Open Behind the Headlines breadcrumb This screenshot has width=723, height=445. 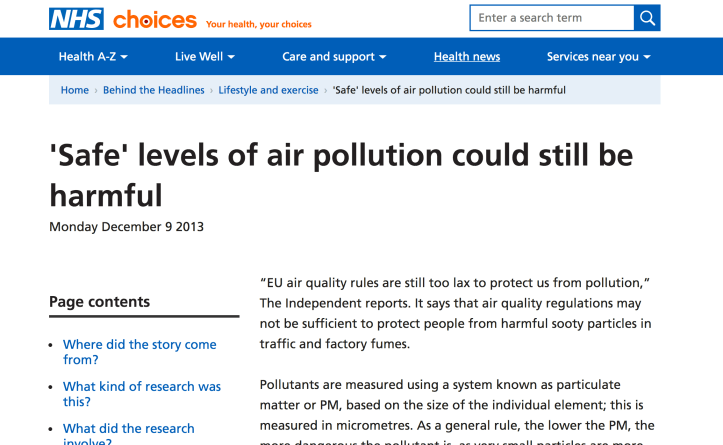[154, 90]
